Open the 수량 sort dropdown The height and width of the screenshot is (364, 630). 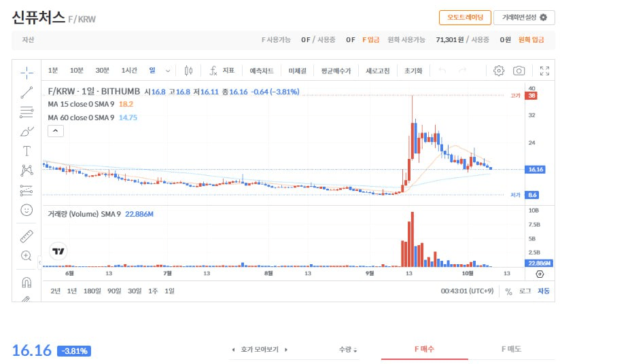point(348,349)
